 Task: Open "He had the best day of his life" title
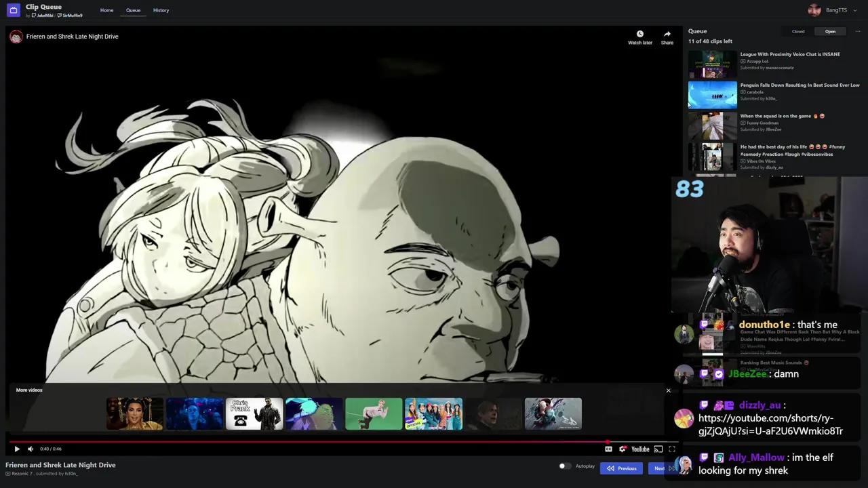tap(793, 150)
